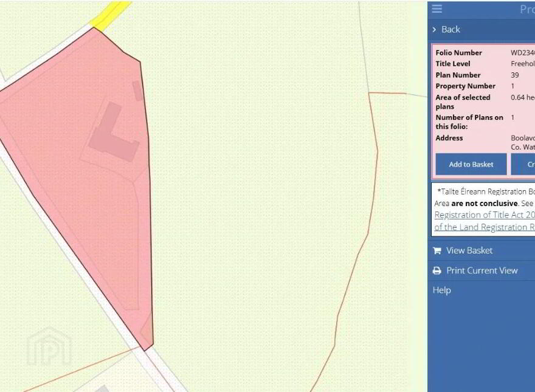Click Number of Plans on this folio label
The height and width of the screenshot is (392, 535).
coord(469,122)
